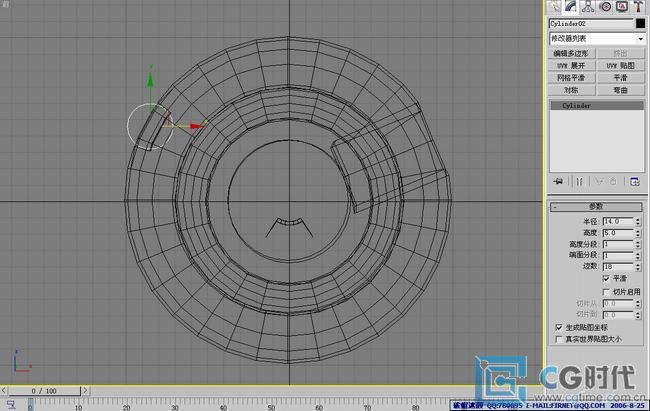Uncheck the 平滑 smooth checkbox in parameters

click(606, 279)
